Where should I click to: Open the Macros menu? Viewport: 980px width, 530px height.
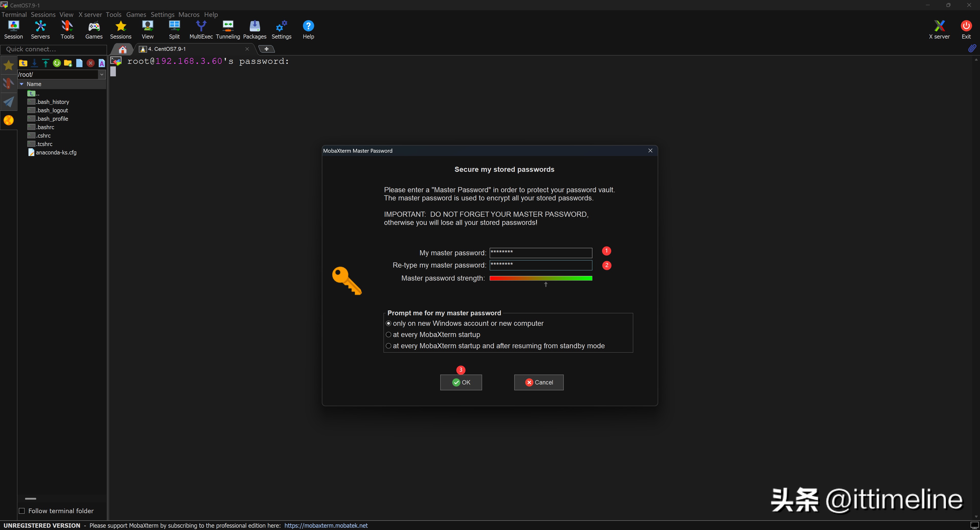[x=189, y=15]
